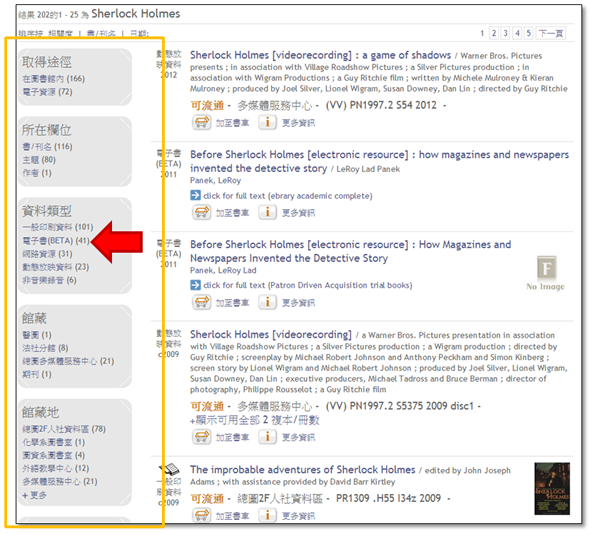Click '下一頁' next page button
The width and height of the screenshot is (590, 534).
(551, 33)
